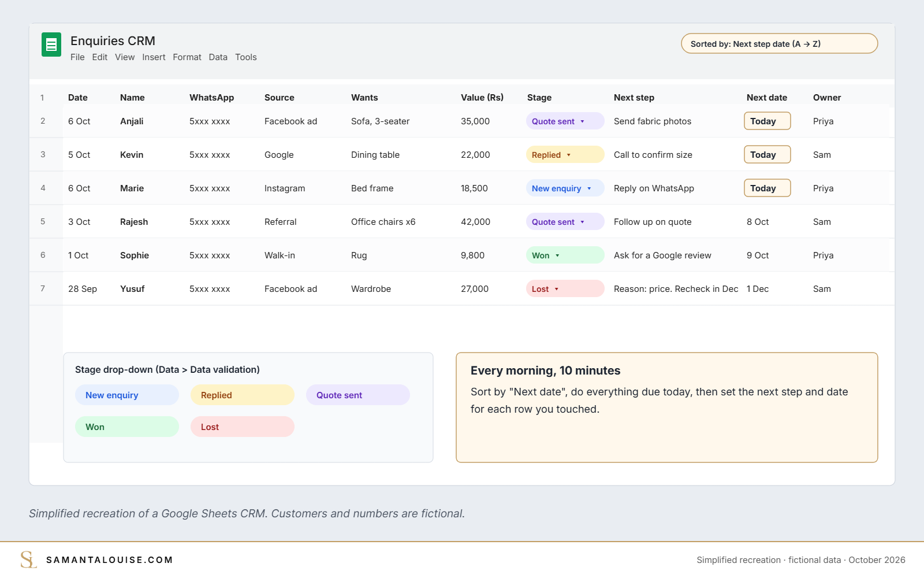Open the File menu
924x578 pixels.
(x=77, y=57)
